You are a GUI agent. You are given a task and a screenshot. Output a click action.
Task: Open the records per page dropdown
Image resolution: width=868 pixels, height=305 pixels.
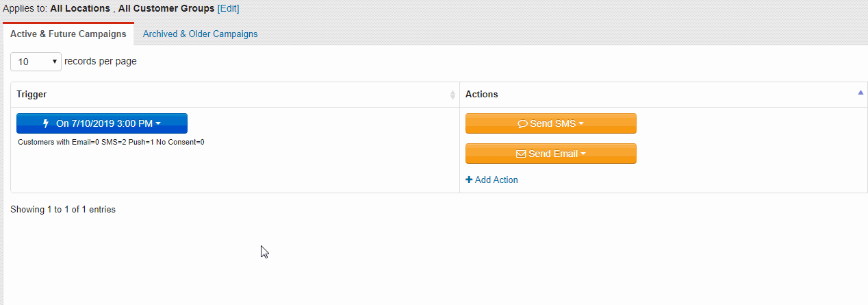(x=36, y=62)
